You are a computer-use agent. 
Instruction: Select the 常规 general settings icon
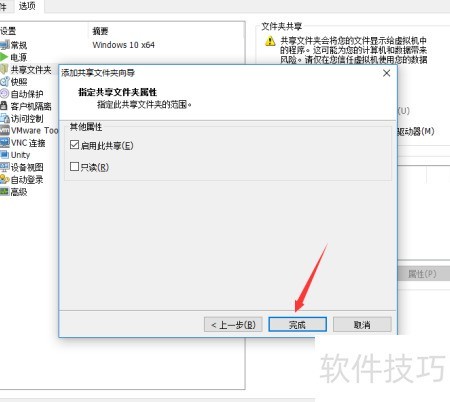tap(4, 45)
